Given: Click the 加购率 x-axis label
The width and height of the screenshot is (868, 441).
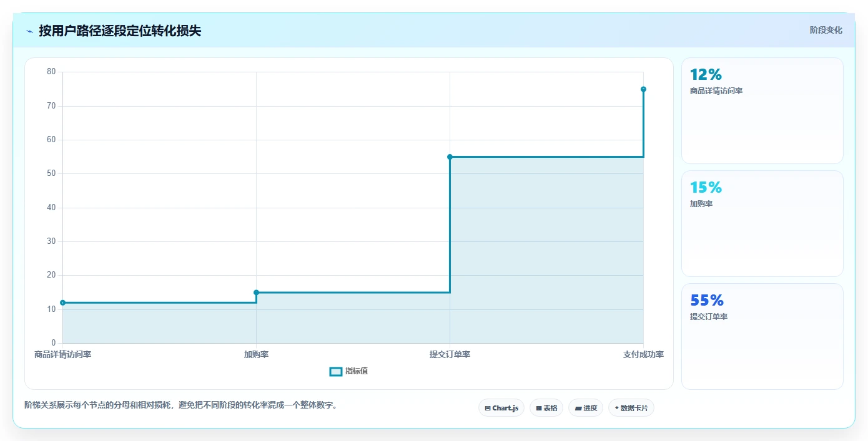Looking at the screenshot, I should tap(256, 354).
